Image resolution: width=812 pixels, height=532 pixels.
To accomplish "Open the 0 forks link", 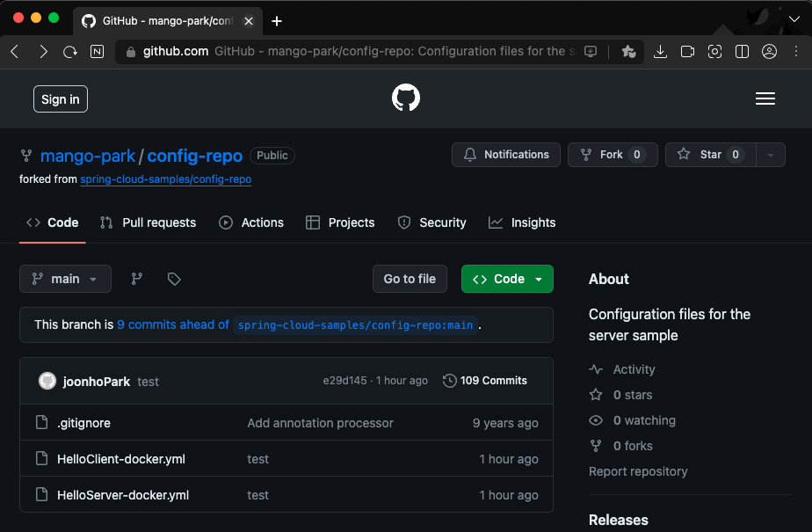I will pyautogui.click(x=633, y=446).
